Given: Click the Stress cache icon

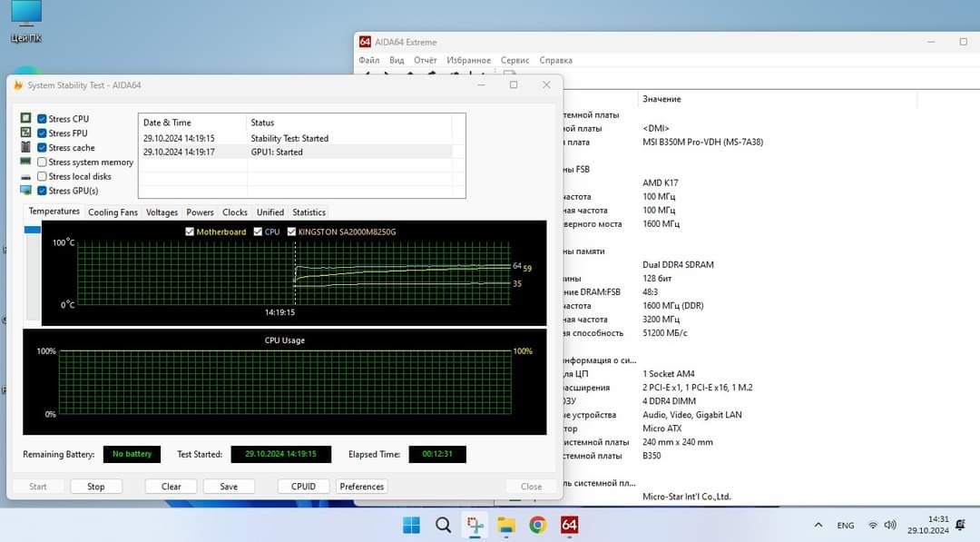Looking at the screenshot, I should [25, 147].
